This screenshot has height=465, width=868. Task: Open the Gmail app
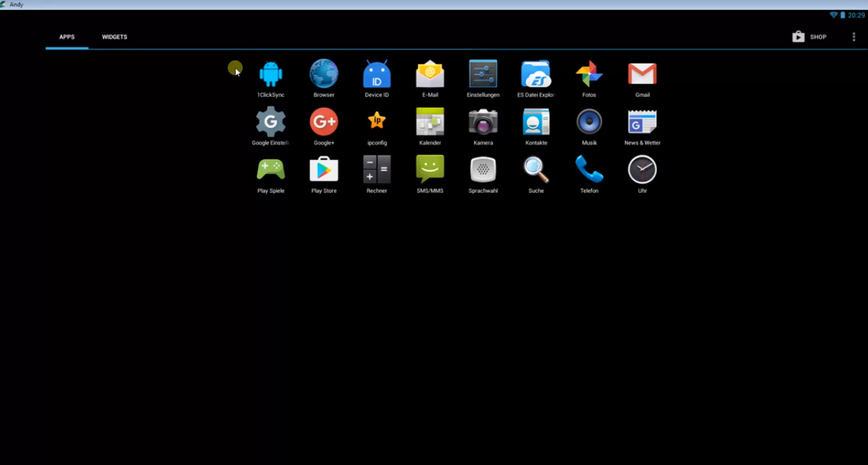pos(642,75)
